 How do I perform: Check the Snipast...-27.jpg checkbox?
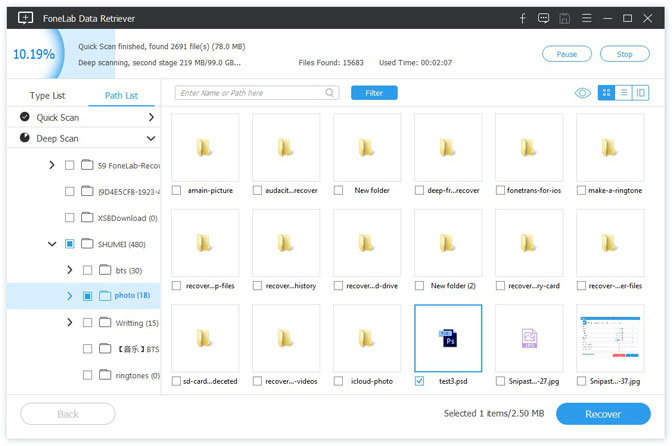pyautogui.click(x=500, y=381)
